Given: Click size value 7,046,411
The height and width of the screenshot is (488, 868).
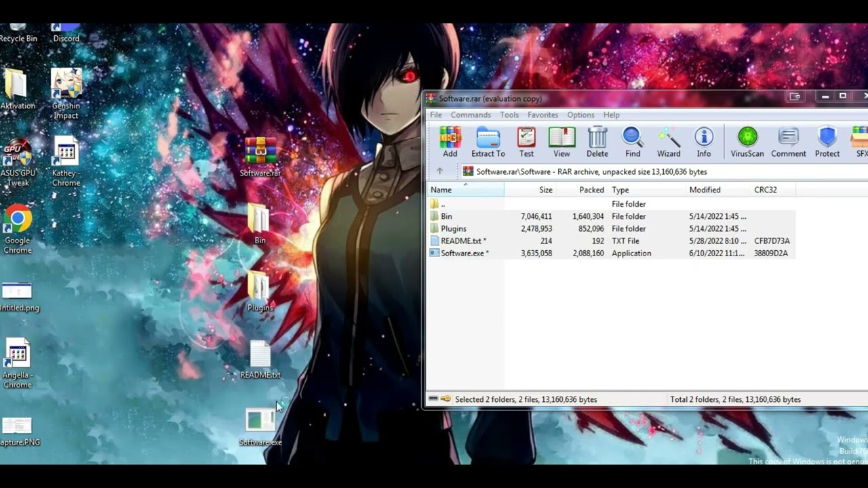Looking at the screenshot, I should pos(536,216).
